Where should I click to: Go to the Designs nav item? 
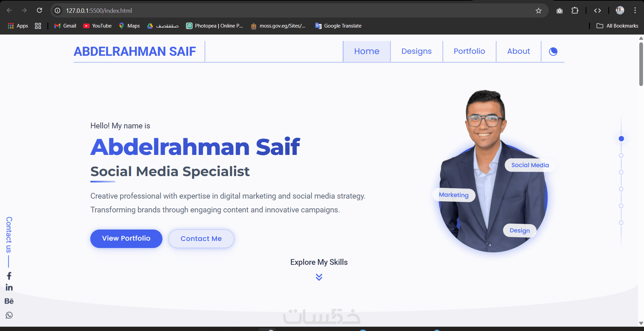click(416, 51)
